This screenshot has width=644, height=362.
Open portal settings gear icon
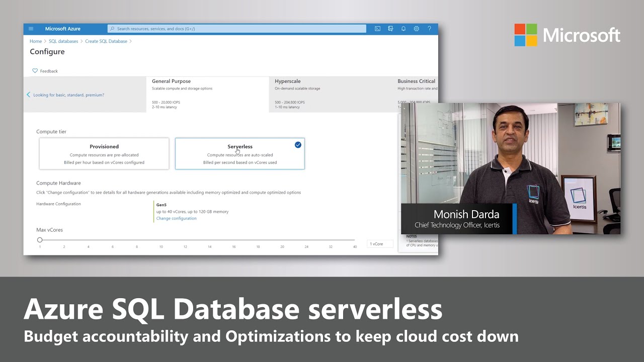pos(417,29)
